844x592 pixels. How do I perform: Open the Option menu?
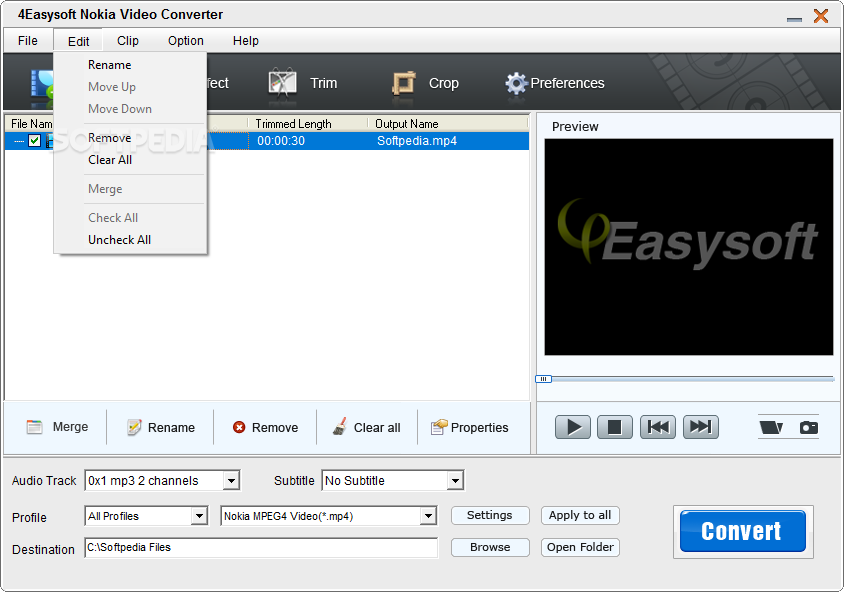[x=186, y=41]
